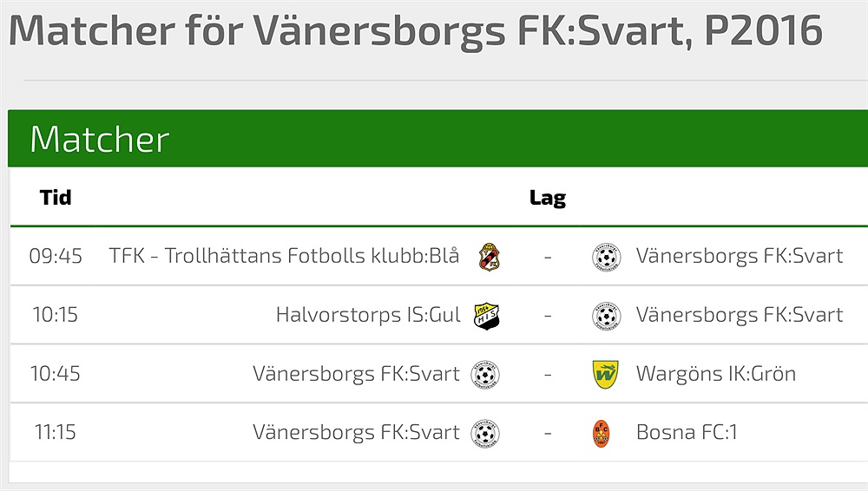Open Bosna FC:1 team link
This screenshot has height=491, width=868.
click(687, 432)
